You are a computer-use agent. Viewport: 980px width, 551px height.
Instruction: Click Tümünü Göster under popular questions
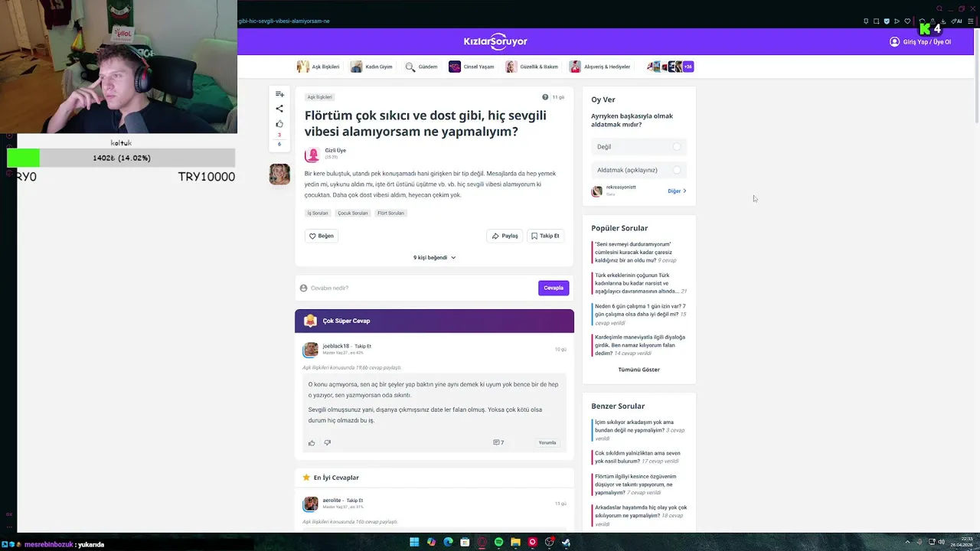pos(639,370)
